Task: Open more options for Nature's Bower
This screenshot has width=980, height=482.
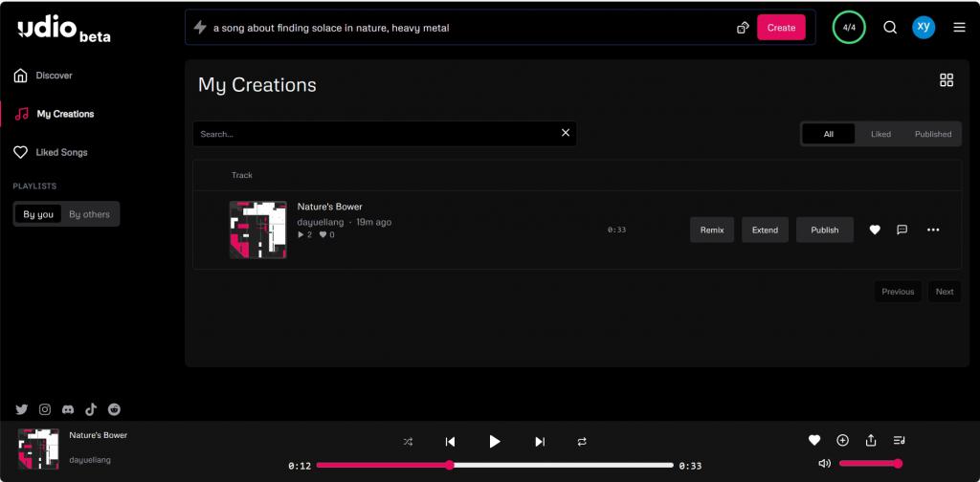Action: [933, 230]
